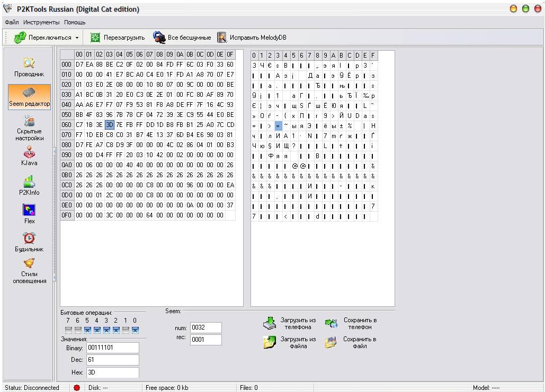The height and width of the screenshot is (392, 545).
Task: Click the Files: 0 status entry
Action: click(x=249, y=388)
